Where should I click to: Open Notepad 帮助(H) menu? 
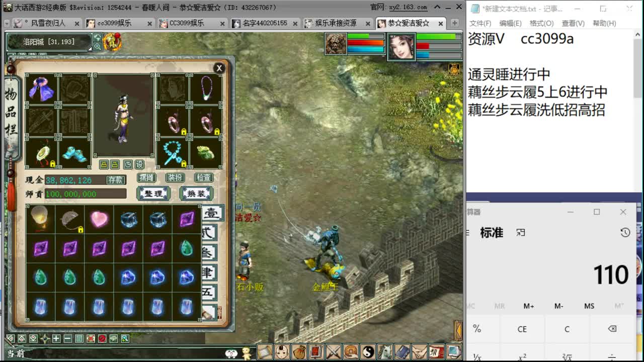tap(604, 23)
